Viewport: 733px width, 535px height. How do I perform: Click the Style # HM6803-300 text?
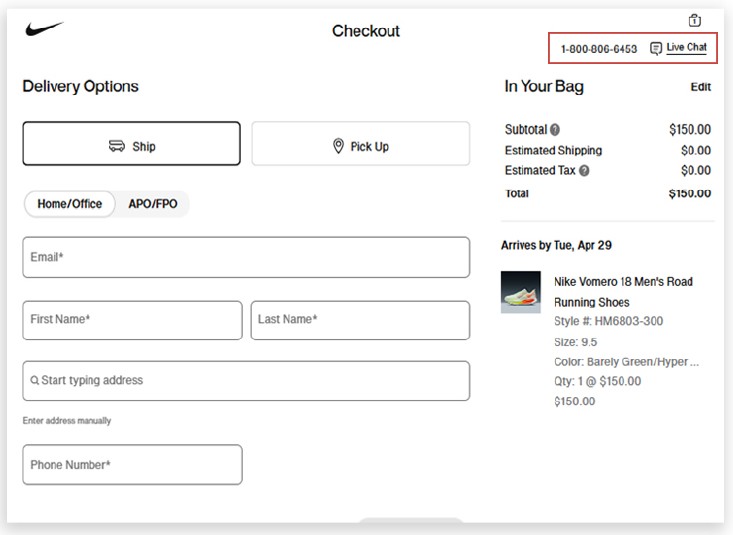point(608,321)
